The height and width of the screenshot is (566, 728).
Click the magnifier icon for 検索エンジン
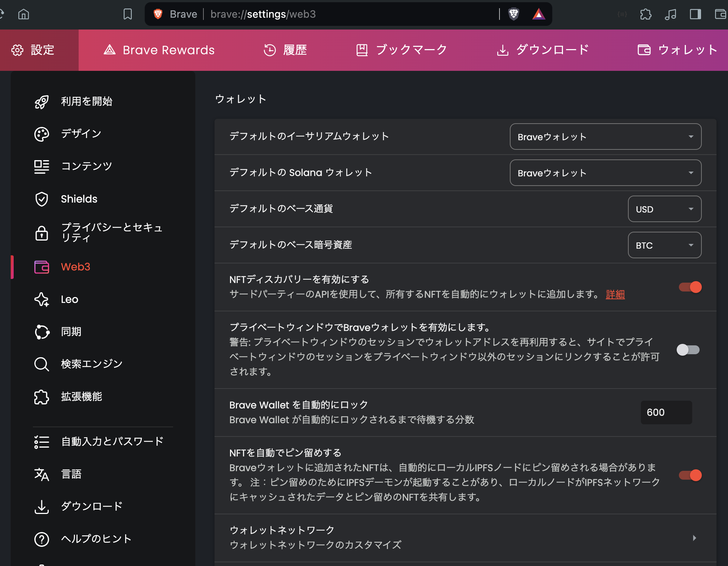point(42,364)
